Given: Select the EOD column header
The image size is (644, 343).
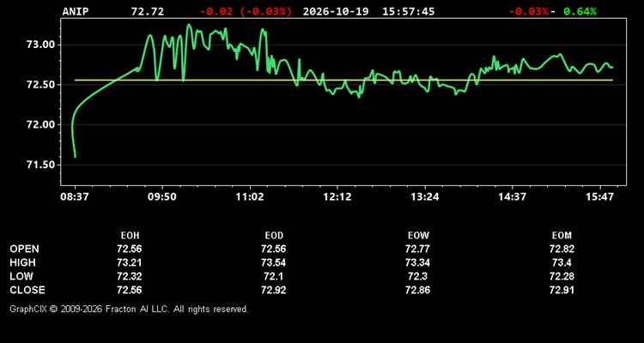Looking at the screenshot, I should pyautogui.click(x=274, y=236).
